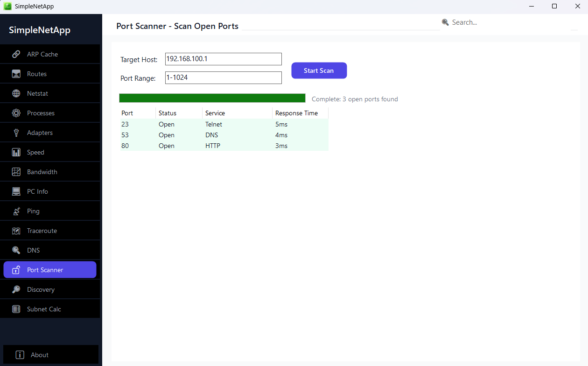Click the Target Host input field

point(224,59)
